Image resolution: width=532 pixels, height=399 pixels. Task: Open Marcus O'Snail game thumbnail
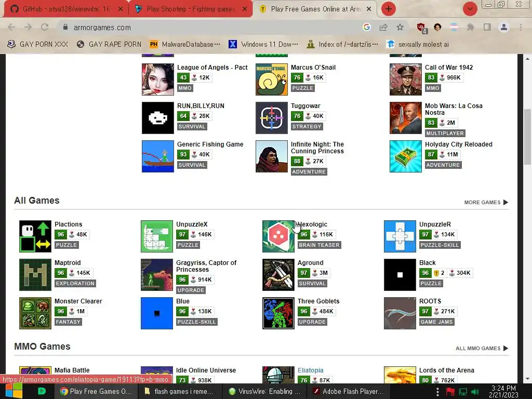[x=272, y=79]
